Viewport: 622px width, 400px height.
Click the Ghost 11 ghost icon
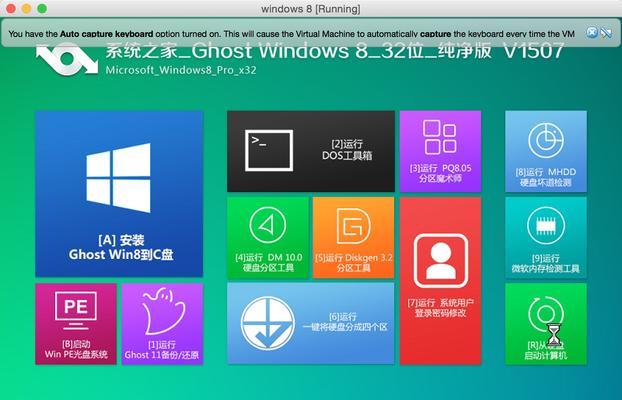tap(163, 312)
